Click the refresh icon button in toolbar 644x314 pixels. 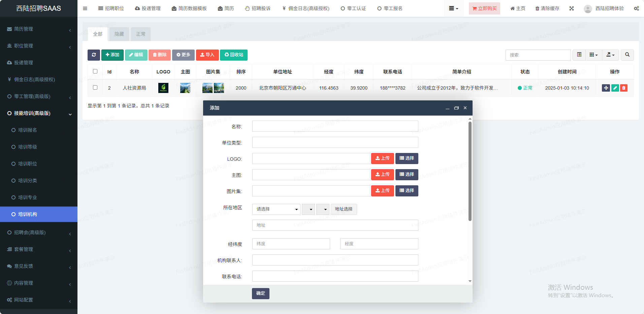(94, 55)
